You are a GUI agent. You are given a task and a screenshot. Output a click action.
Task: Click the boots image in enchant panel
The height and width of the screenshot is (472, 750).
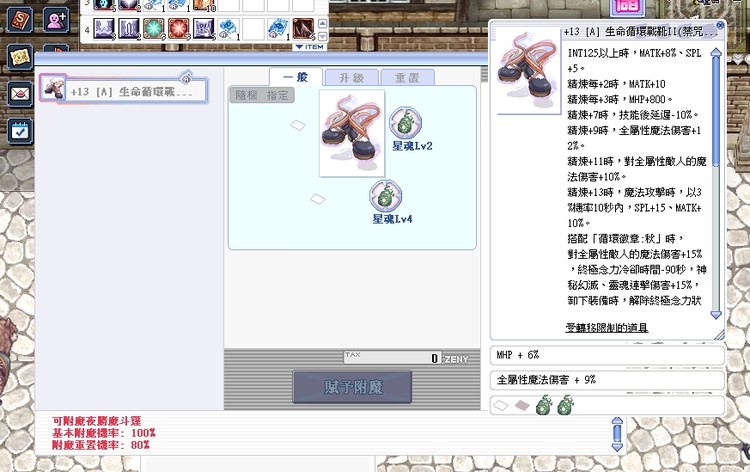(352, 133)
